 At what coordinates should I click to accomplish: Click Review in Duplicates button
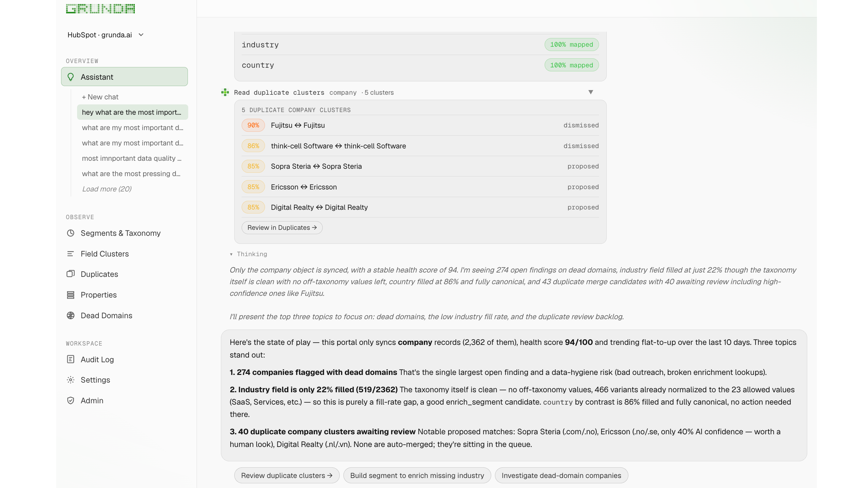click(282, 227)
